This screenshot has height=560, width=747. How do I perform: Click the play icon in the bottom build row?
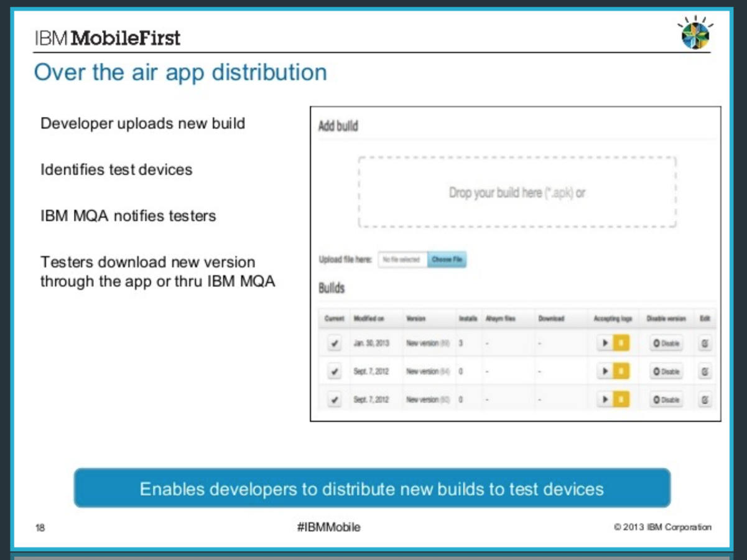point(605,399)
